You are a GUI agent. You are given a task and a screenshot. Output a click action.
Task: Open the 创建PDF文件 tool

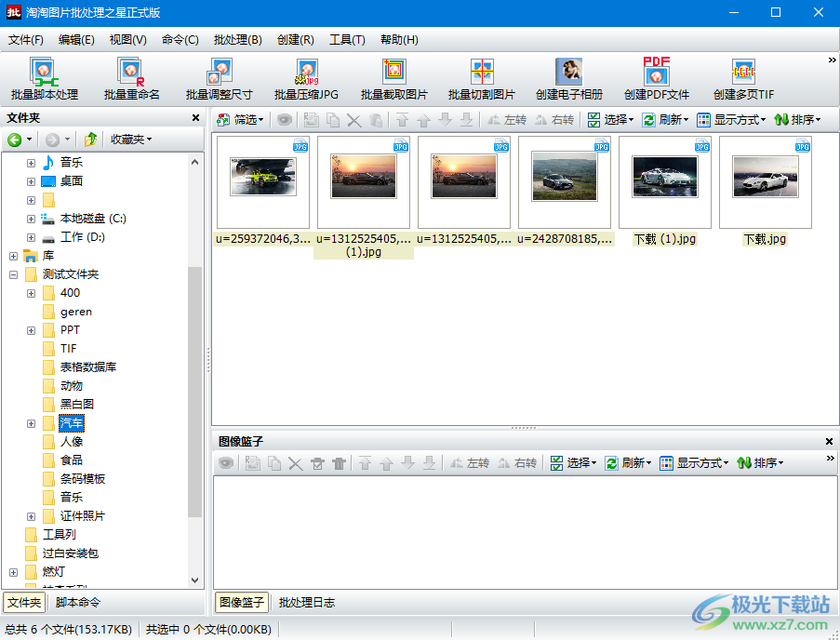656,80
